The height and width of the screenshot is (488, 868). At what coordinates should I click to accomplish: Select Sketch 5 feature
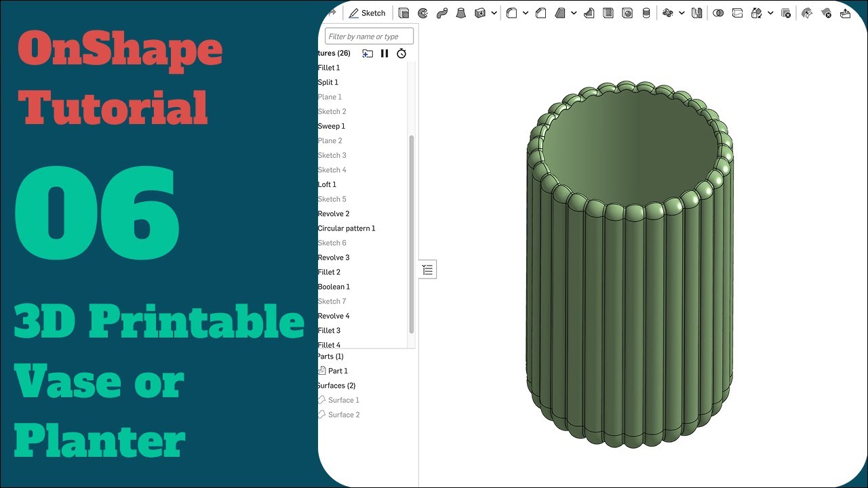point(332,199)
